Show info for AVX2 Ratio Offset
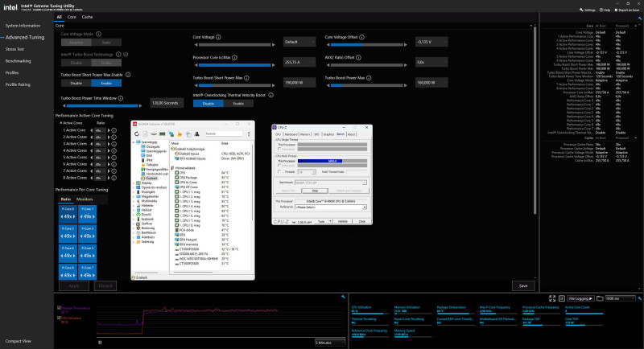The width and height of the screenshot is (644, 349). point(358,57)
